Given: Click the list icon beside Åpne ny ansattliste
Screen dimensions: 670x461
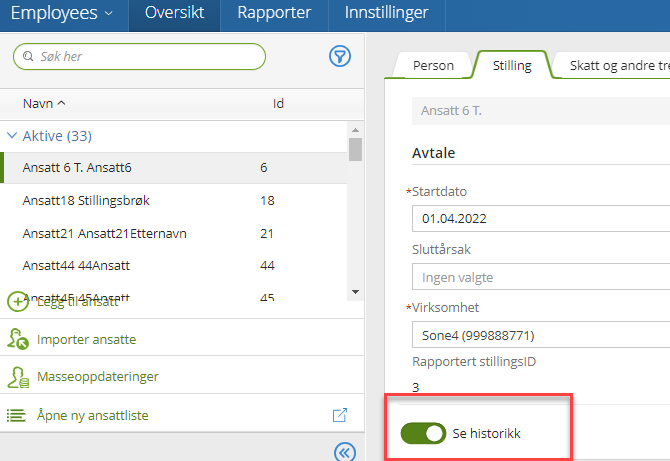Looking at the screenshot, I should [x=16, y=415].
